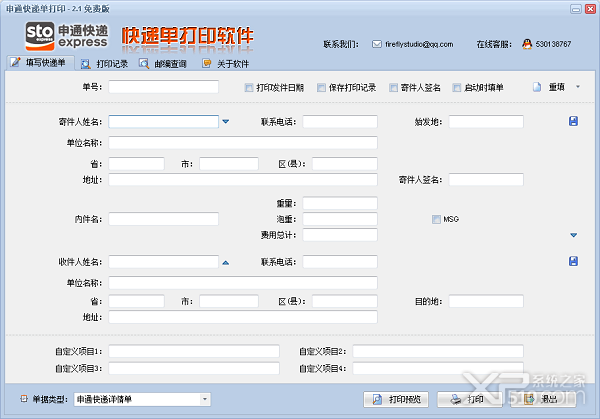
Task: Click the 打印预览 button
Action: [x=396, y=399]
